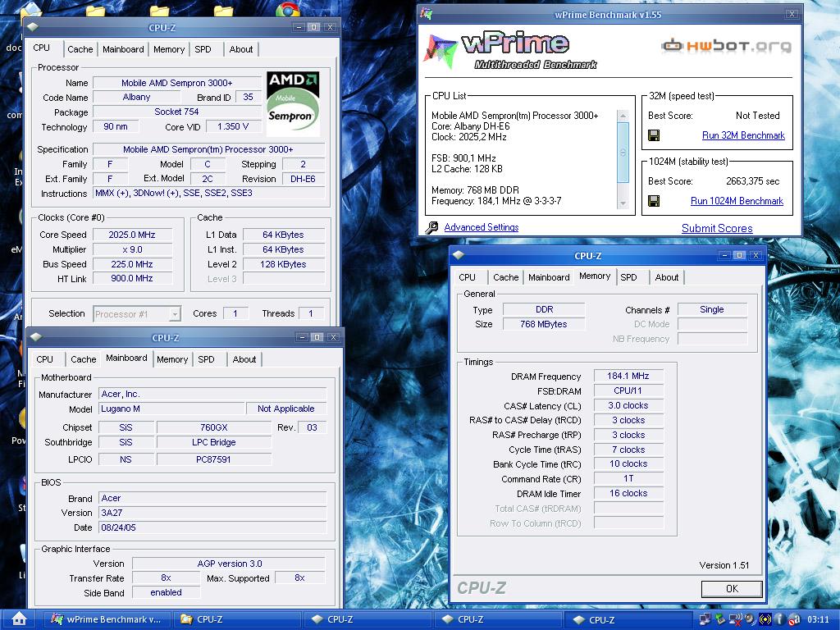Click CPU List scrollbar down arrow
The width and height of the screenshot is (840, 630).
pyautogui.click(x=623, y=203)
